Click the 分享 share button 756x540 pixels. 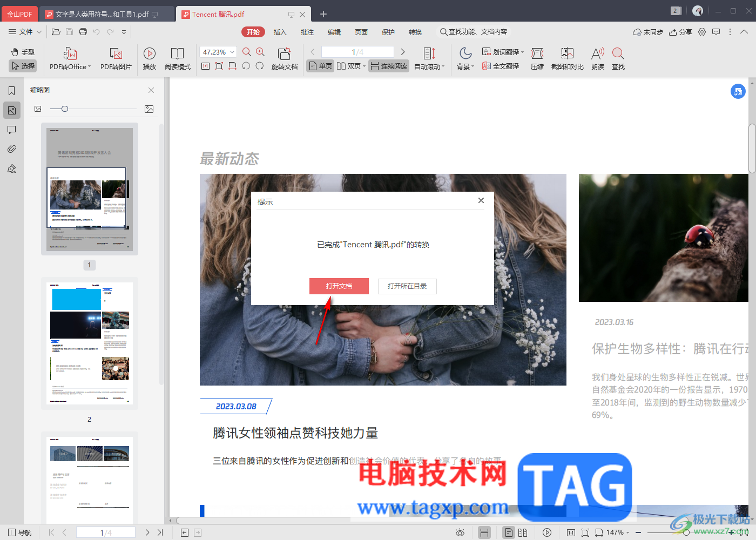click(680, 32)
